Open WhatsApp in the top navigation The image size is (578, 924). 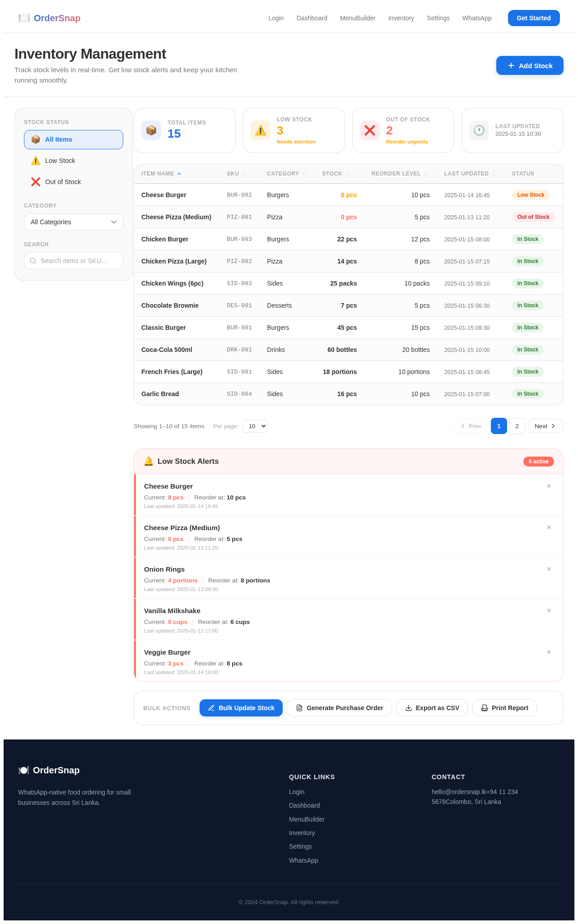[477, 18]
